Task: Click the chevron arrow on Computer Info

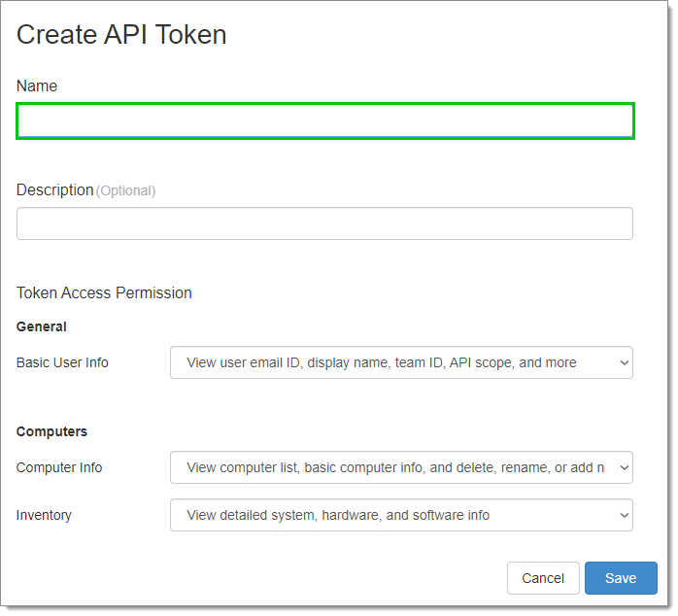Action: tap(624, 468)
